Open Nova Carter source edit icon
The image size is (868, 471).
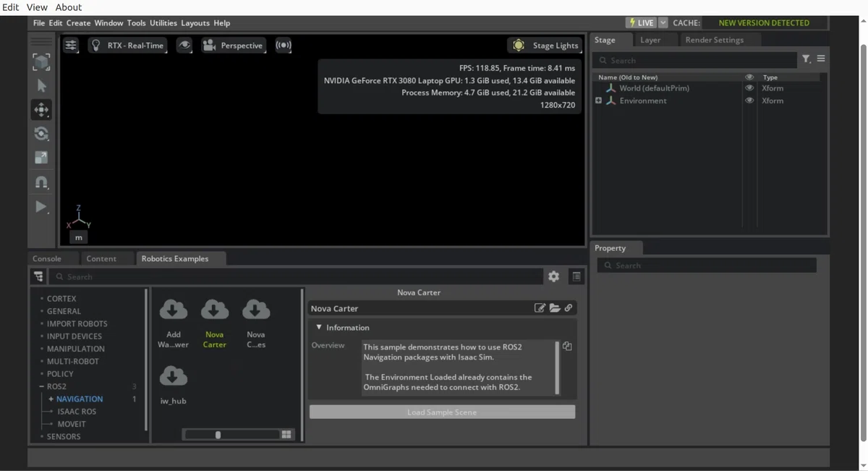540,308
